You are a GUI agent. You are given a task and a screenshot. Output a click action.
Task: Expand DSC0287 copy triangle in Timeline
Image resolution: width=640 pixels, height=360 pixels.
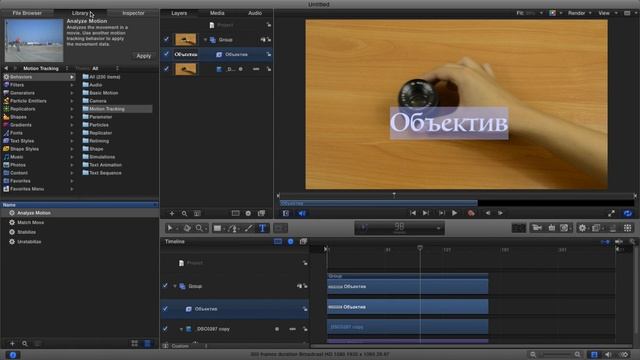pos(181,329)
